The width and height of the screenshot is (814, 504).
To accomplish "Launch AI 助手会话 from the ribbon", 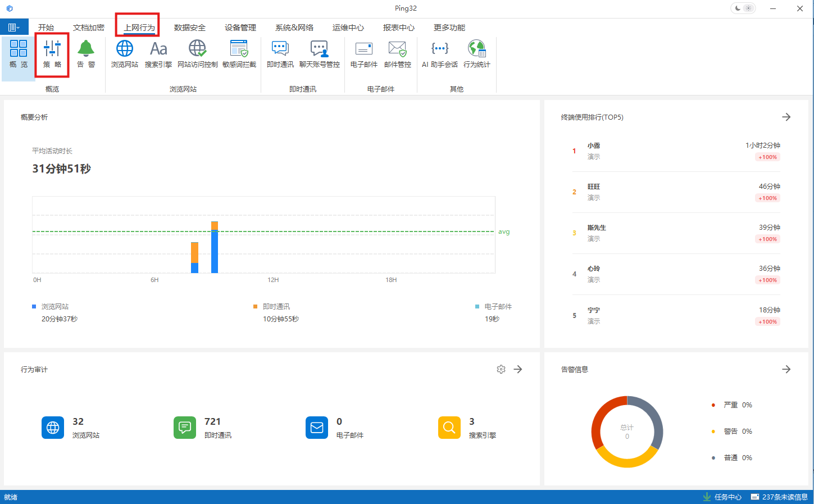I will [440, 54].
